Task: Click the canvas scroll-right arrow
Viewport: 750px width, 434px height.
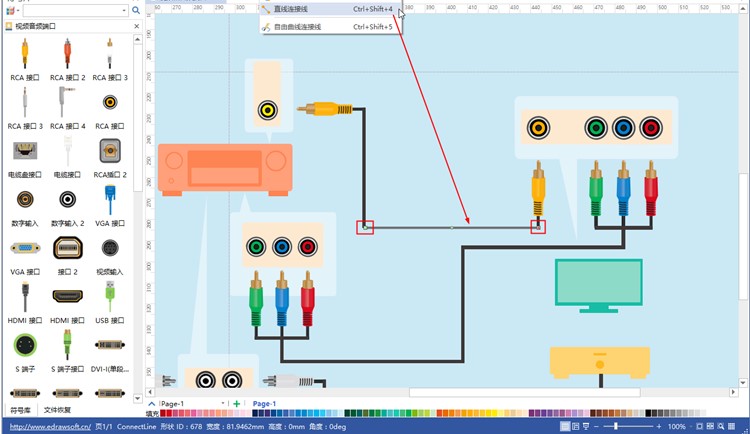Action: pos(733,392)
